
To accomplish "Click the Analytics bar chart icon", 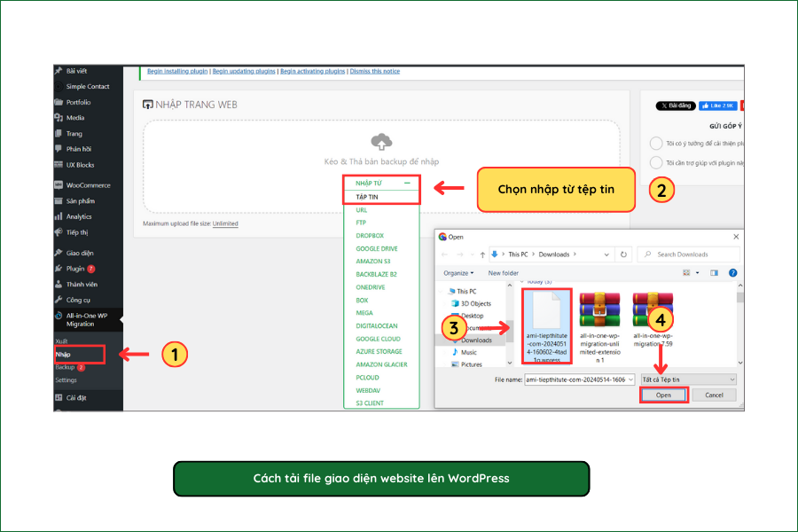I will [59, 216].
